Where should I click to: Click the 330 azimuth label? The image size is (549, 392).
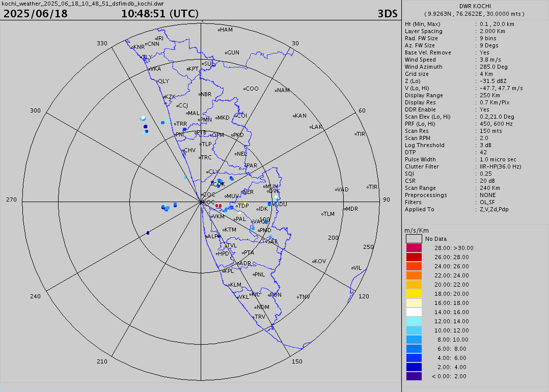(102, 43)
